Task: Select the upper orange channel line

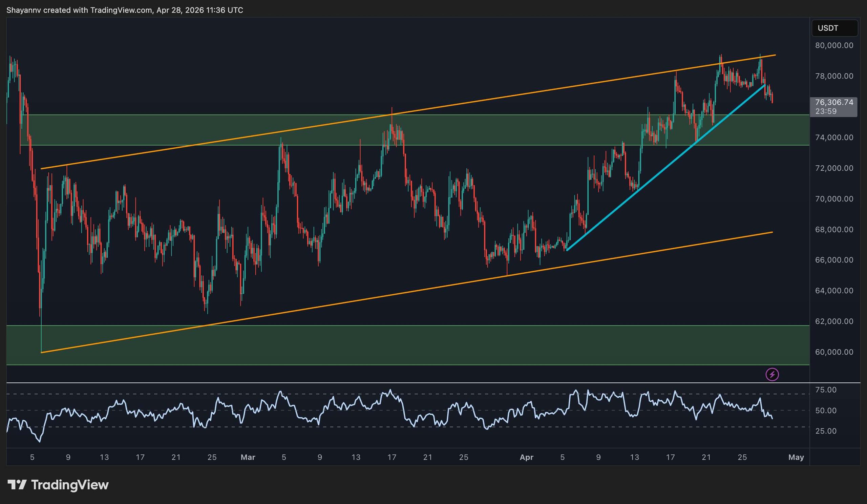Action: click(516, 94)
